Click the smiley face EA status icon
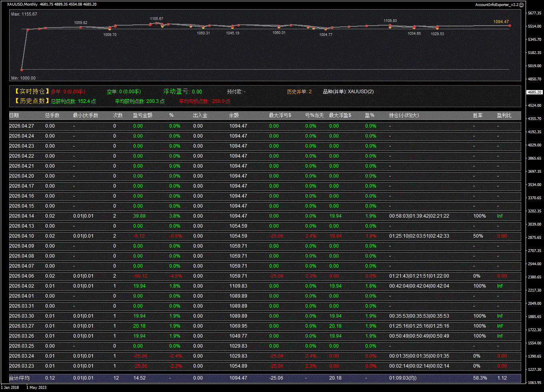Viewport: 544px width, 392px height. [521, 4]
